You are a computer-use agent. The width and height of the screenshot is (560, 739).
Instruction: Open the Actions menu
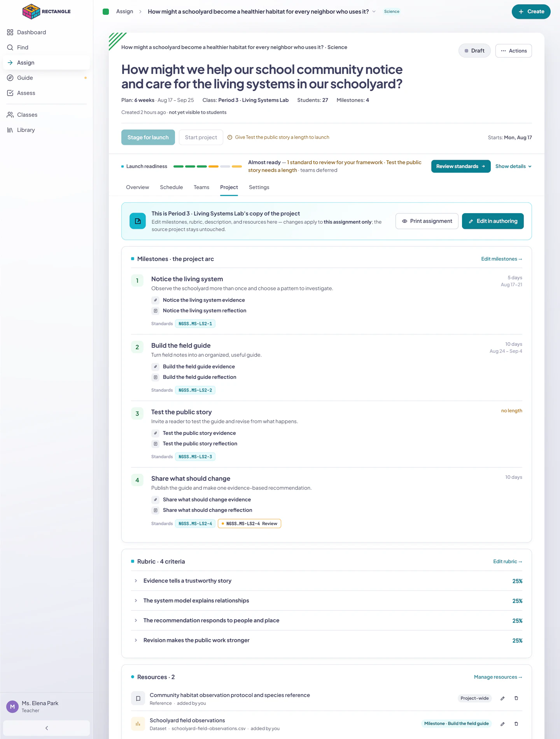tap(514, 51)
